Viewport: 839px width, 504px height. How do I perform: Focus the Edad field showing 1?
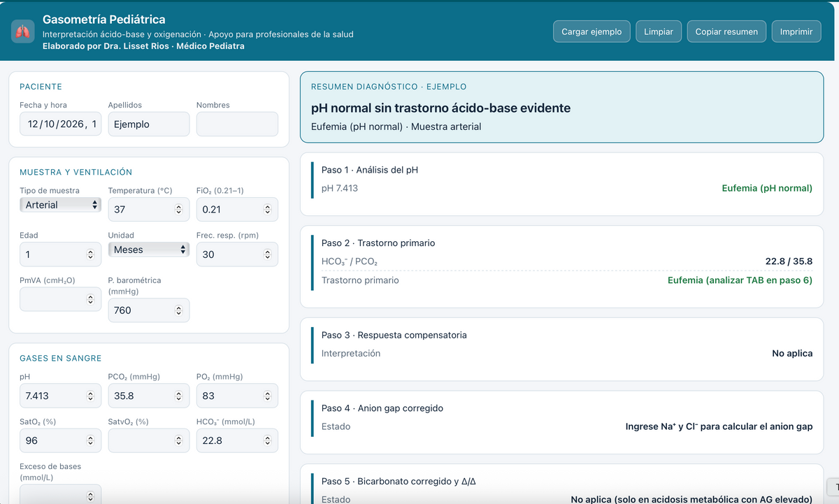(x=60, y=254)
